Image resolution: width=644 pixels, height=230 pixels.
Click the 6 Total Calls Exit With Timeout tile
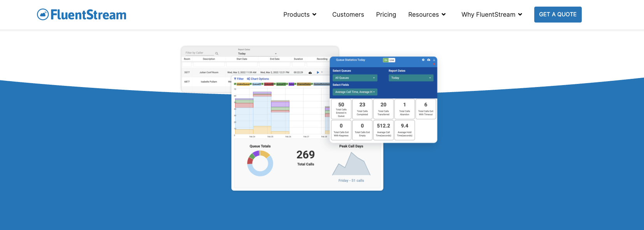click(x=426, y=109)
